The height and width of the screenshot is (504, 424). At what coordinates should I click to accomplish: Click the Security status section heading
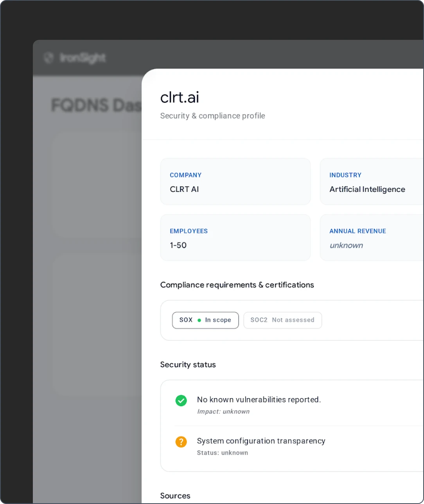(188, 365)
